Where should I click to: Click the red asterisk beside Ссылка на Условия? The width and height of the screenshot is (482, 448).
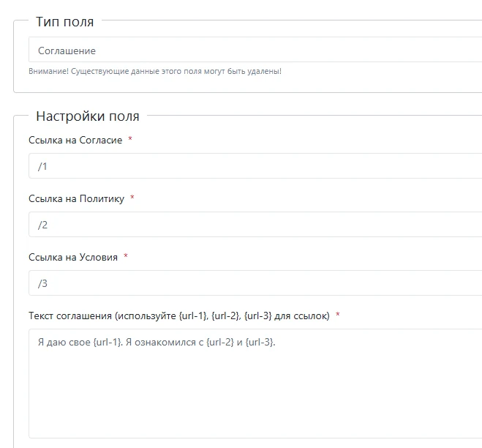[x=125, y=255]
